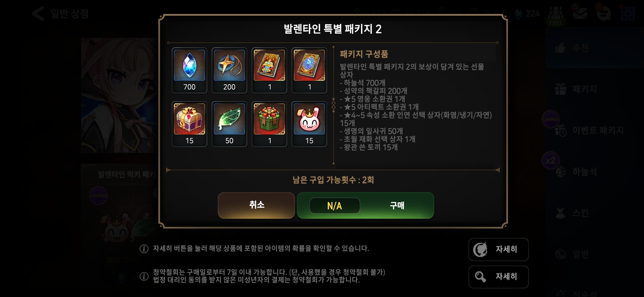
Task: Open the 자세히 button with magnifier icon
Action: pos(498,277)
